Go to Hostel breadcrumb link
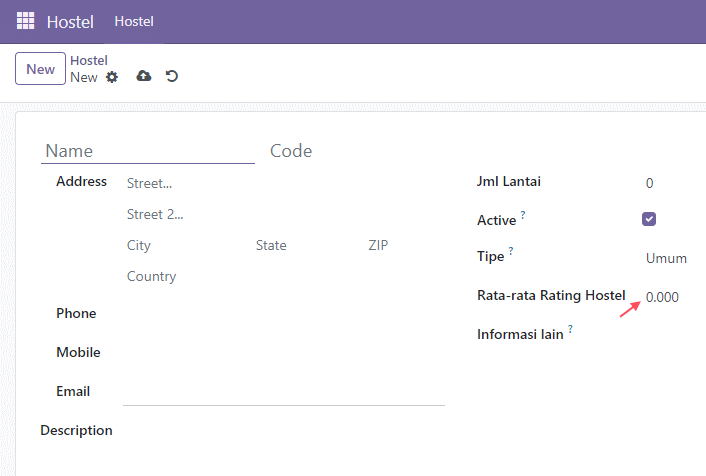Viewport: 706px width, 476px height. coord(89,60)
